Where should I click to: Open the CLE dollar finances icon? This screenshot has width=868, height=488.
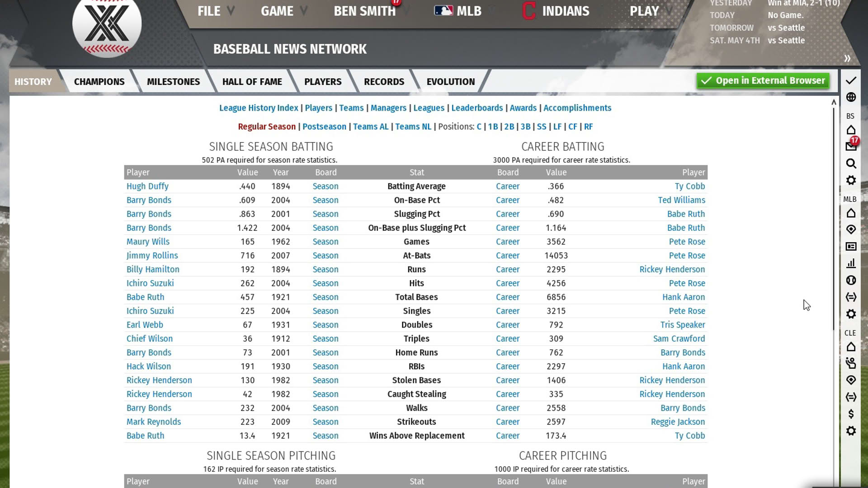coord(851,414)
